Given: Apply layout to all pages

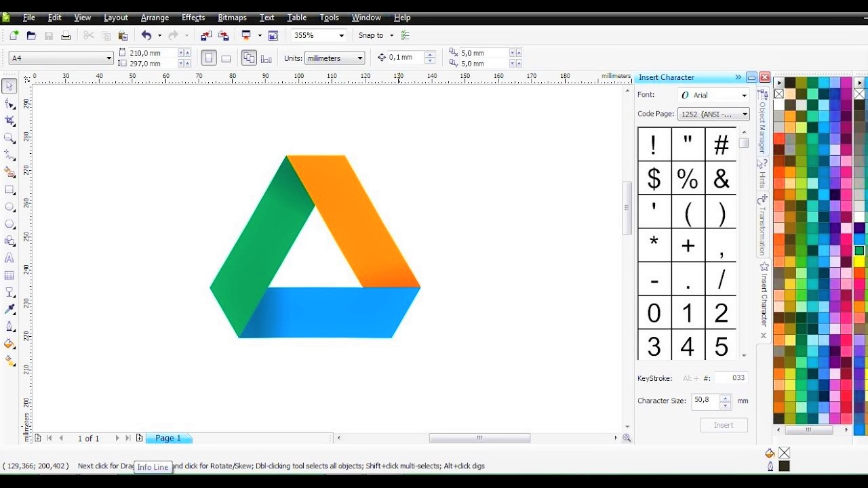Looking at the screenshot, I should [249, 58].
